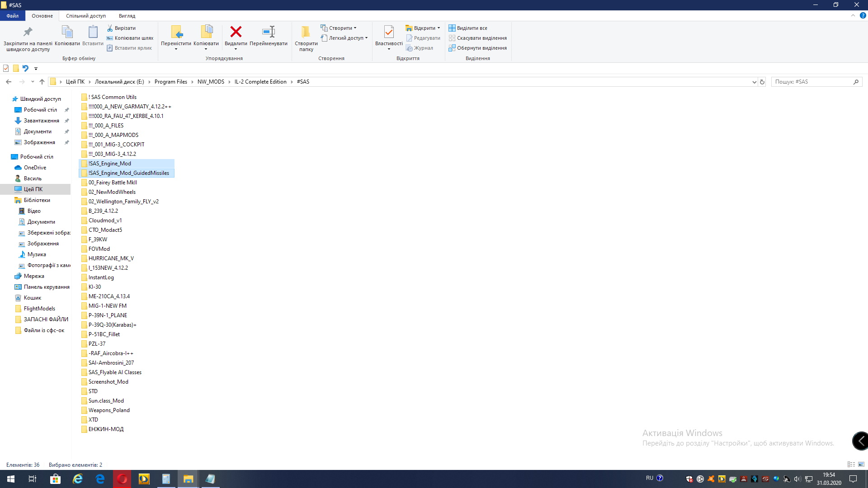Image resolution: width=868 pixels, height=488 pixels.
Task: Expand the address bar history dropdown
Action: tap(754, 82)
